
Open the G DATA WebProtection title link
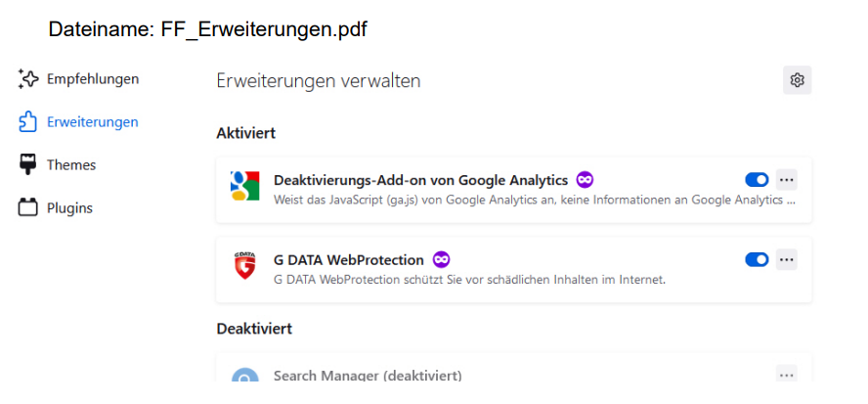pyautogui.click(x=349, y=260)
